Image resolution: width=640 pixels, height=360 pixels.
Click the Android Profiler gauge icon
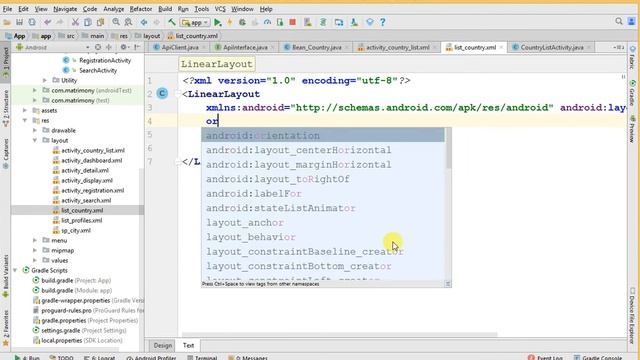click(x=267, y=22)
